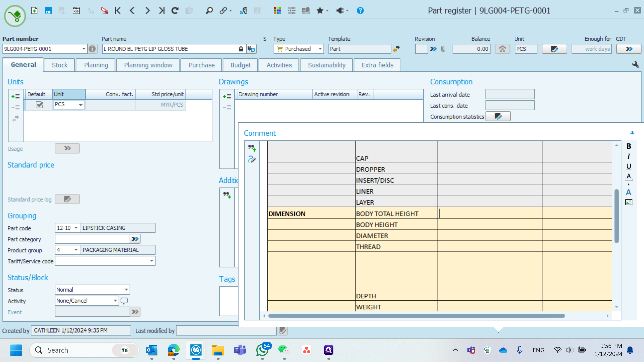Open File Explorer from taskbar
The width and height of the screenshot is (644, 362).
click(x=218, y=350)
